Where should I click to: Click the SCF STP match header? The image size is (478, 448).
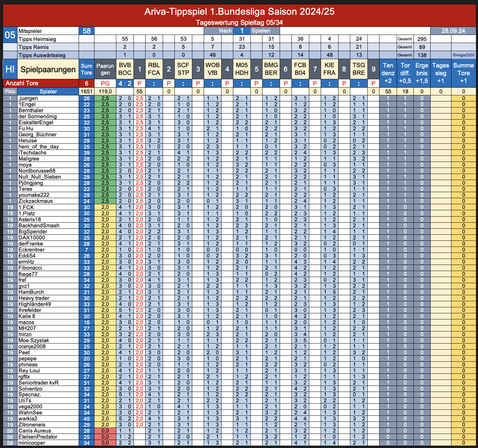[x=183, y=69]
